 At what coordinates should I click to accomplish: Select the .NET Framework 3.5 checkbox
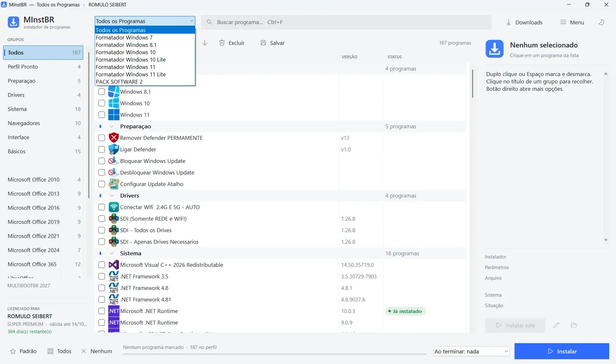point(102,277)
